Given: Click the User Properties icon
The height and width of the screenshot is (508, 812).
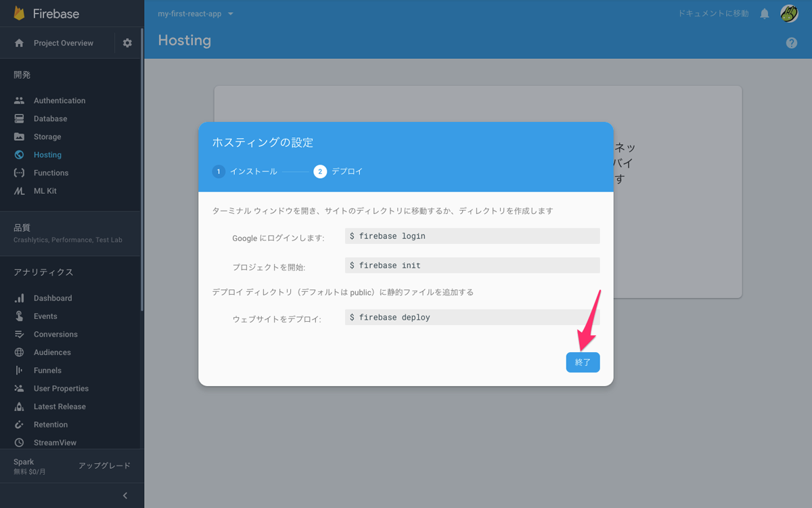Looking at the screenshot, I should coord(19,388).
